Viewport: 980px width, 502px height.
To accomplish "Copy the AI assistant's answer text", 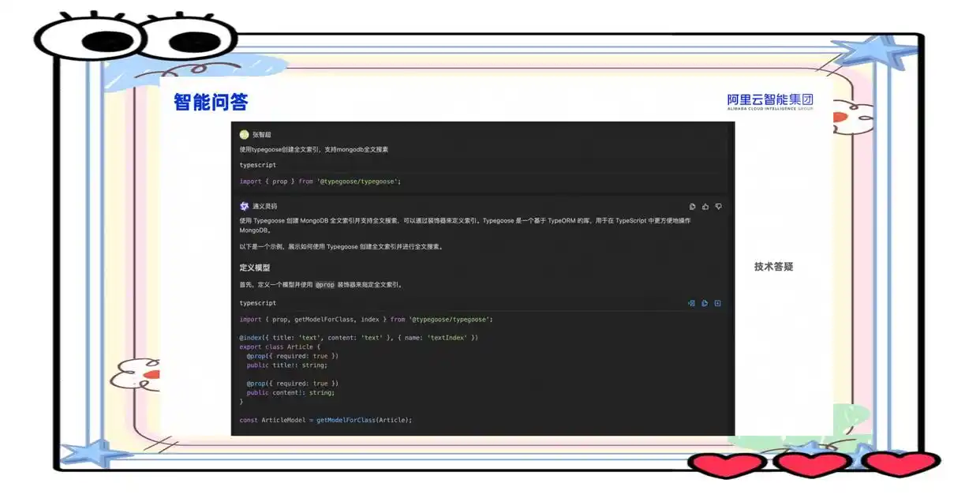I will tap(692, 206).
